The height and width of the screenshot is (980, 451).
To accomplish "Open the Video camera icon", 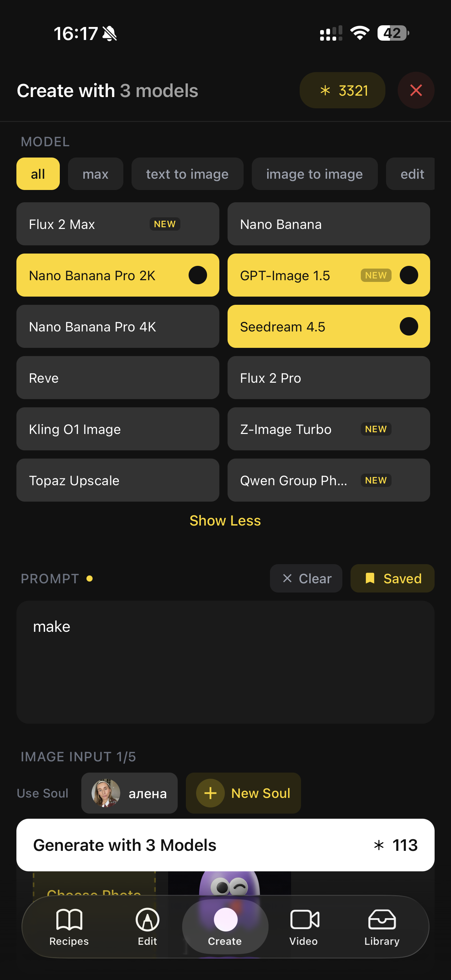I will (303, 920).
